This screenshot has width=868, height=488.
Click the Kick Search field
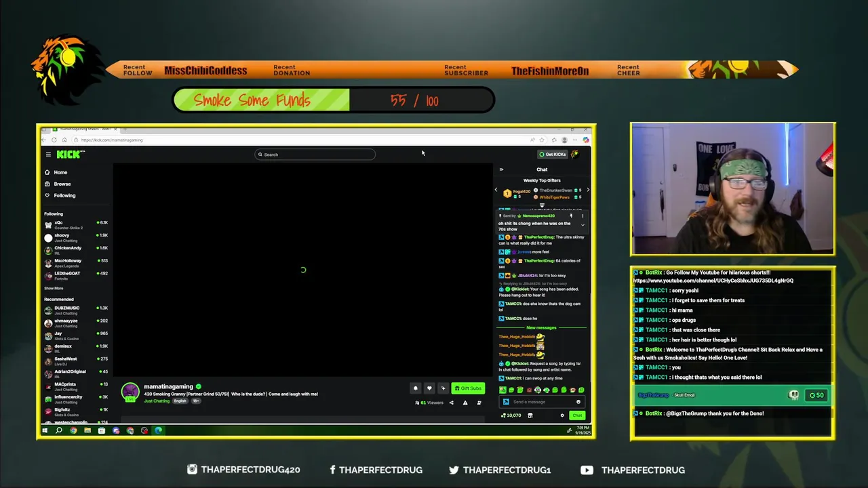point(315,155)
